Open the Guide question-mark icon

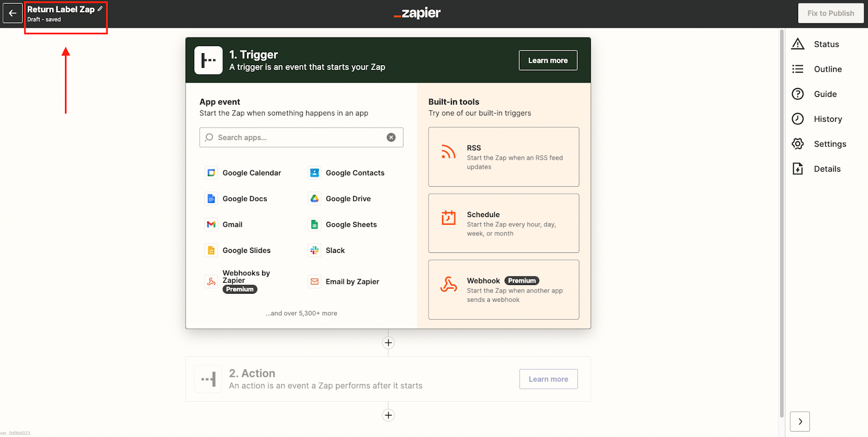pos(797,94)
